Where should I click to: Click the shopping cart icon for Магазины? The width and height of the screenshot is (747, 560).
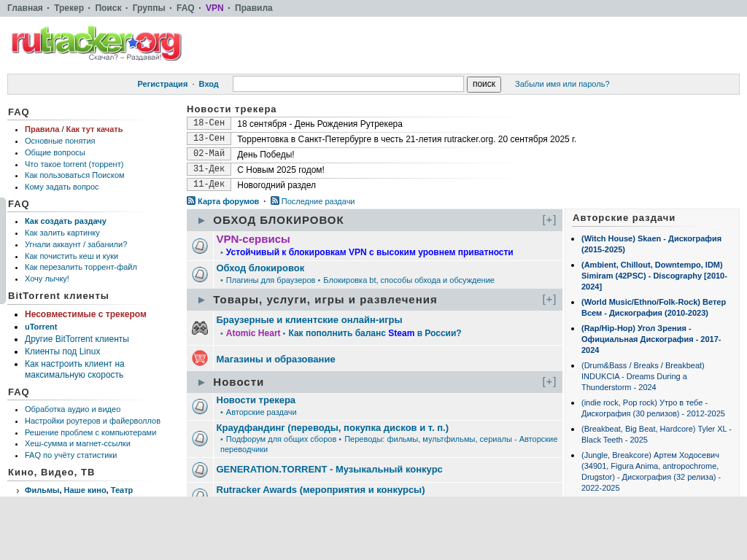pyautogui.click(x=200, y=358)
